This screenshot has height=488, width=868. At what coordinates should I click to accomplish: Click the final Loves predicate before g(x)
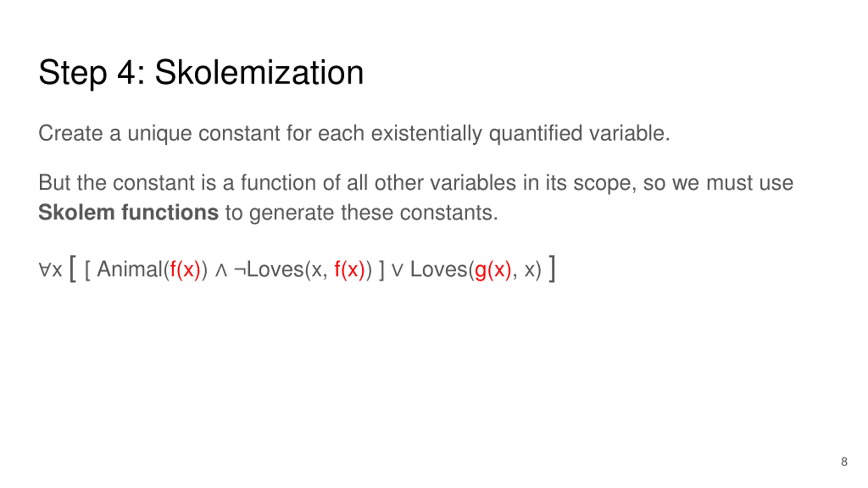(439, 270)
